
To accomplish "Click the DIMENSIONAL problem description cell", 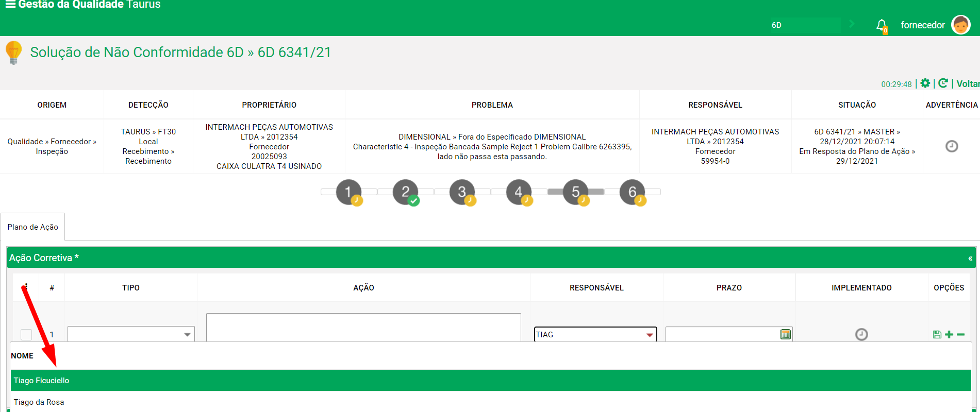I will (492, 146).
